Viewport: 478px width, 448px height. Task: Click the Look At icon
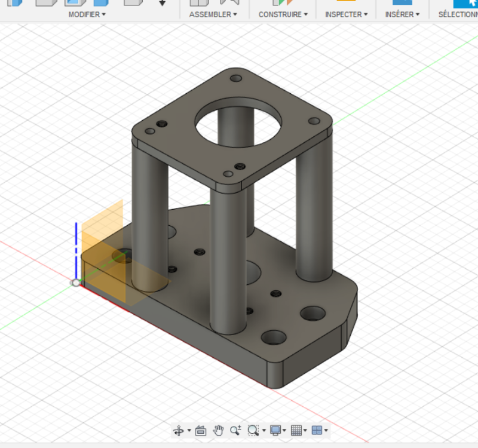tap(201, 431)
